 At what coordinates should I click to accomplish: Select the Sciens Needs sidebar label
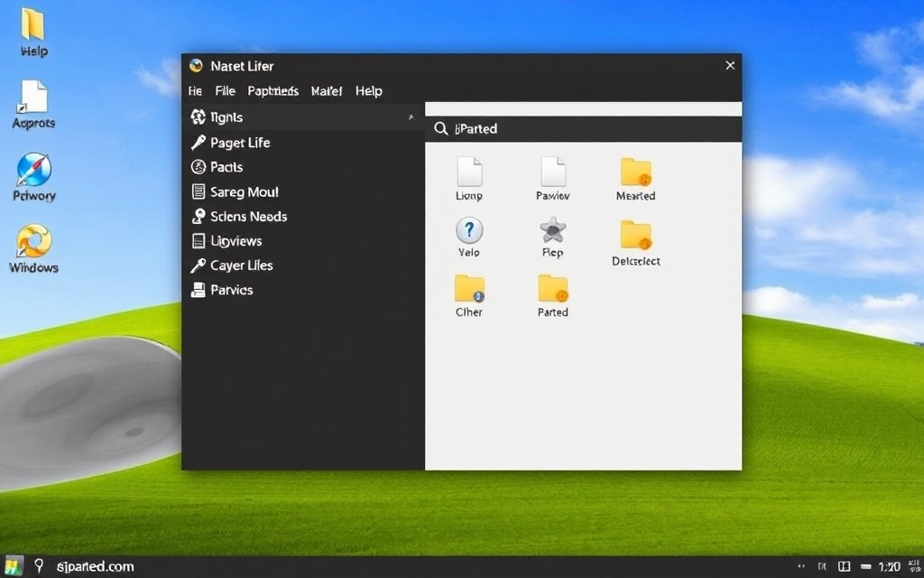[249, 217]
